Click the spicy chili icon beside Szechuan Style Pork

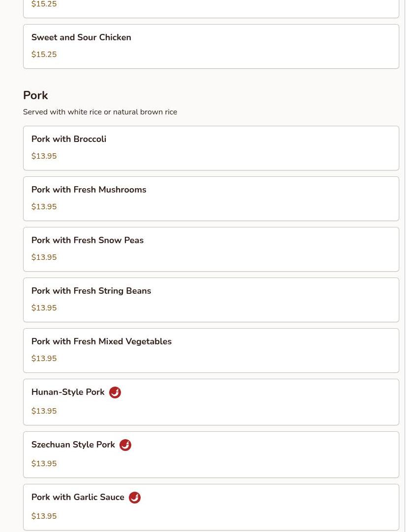point(125,445)
